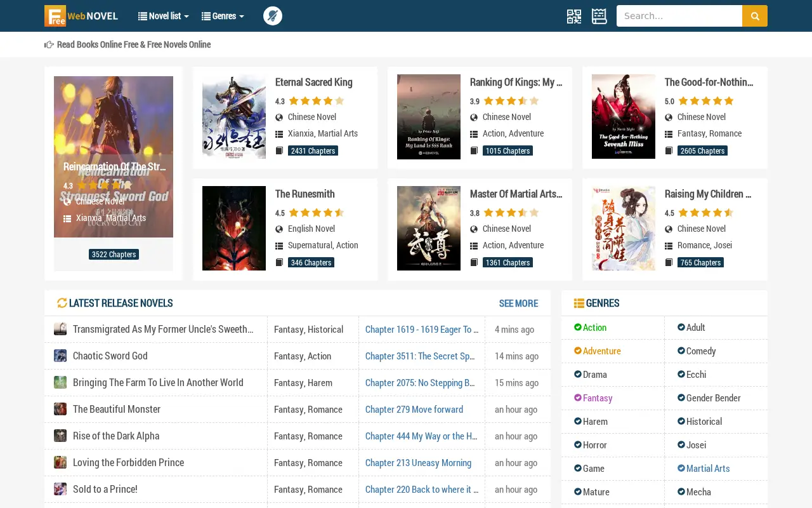Click Sold to a Prince cover icon
The width and height of the screenshot is (812, 508).
(60, 489)
